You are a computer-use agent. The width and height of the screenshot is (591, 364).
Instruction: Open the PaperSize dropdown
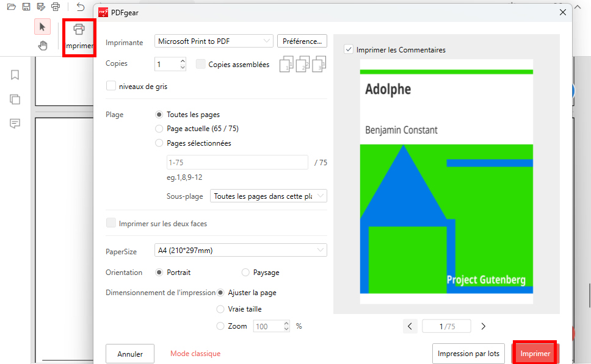pos(240,250)
